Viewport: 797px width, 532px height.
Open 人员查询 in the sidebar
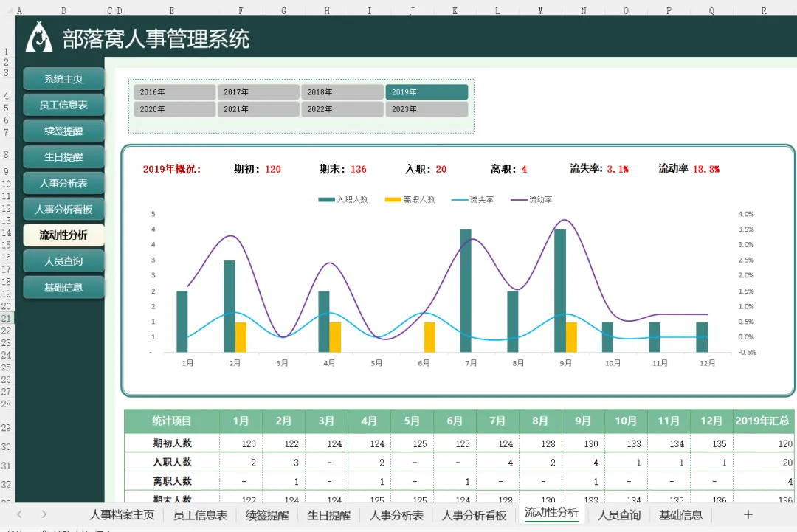pos(63,261)
